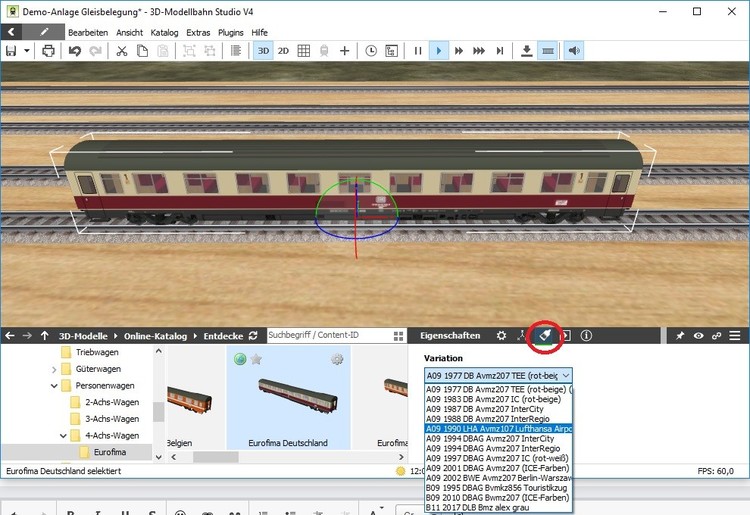Click the plus add icon in the toolbar
The height and width of the screenshot is (515, 750).
click(x=344, y=51)
